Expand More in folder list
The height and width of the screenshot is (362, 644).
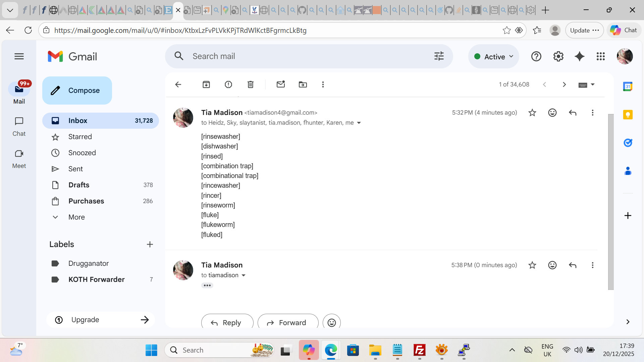(x=76, y=217)
